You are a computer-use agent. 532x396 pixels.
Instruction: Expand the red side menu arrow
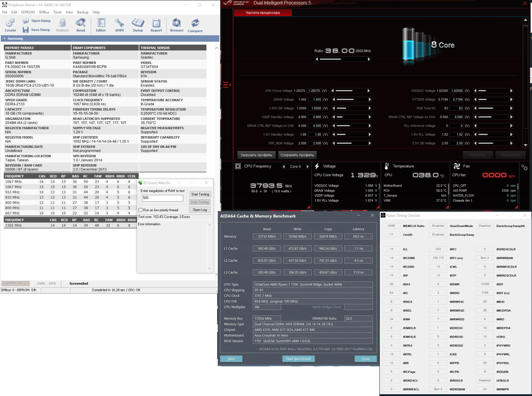[x=227, y=85]
